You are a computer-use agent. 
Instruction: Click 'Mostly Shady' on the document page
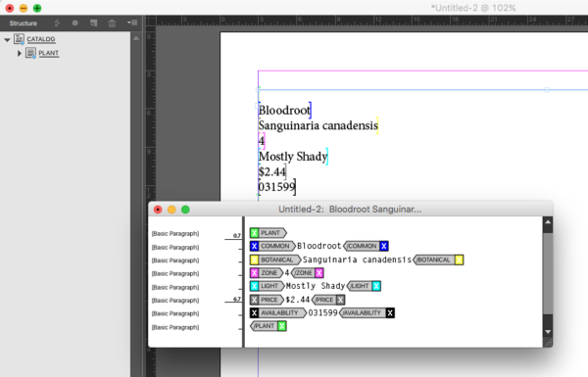tap(293, 157)
